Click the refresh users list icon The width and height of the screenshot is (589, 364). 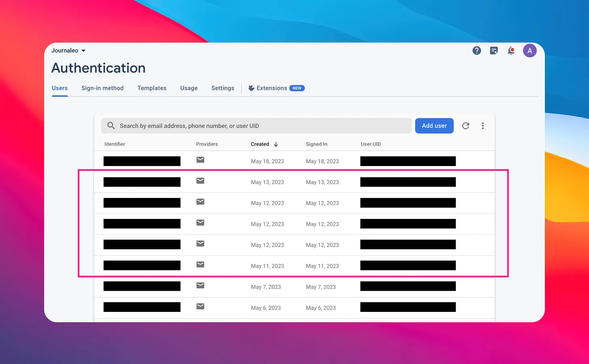(466, 126)
